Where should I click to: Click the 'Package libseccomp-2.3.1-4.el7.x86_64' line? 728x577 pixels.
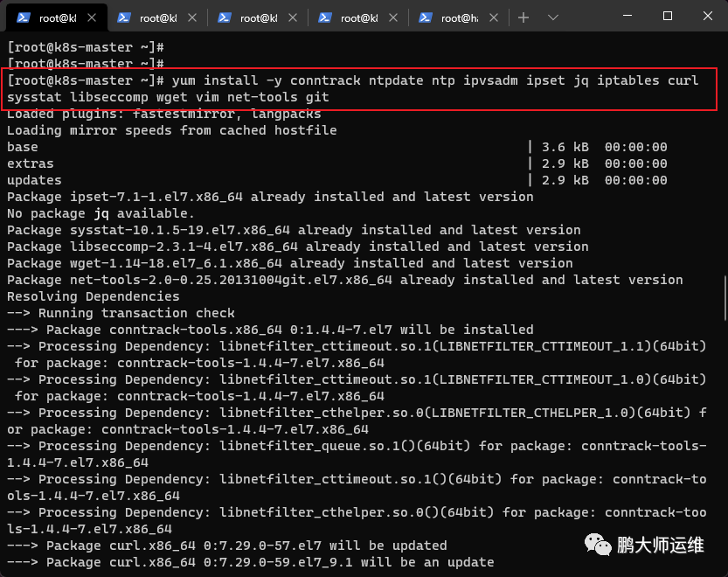298,247
